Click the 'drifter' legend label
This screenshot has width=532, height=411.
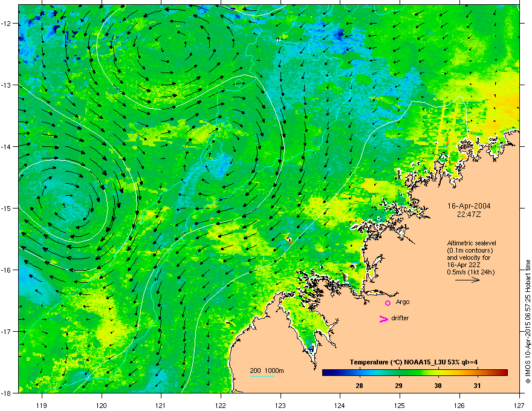400,318
